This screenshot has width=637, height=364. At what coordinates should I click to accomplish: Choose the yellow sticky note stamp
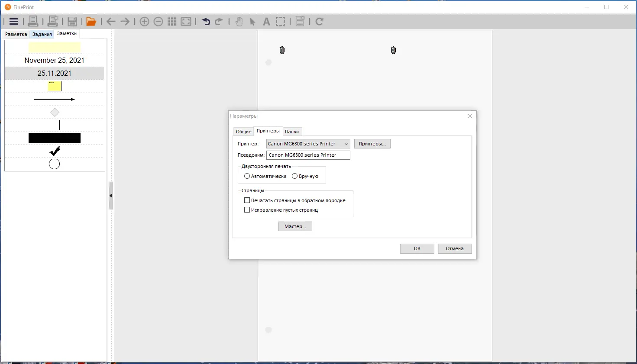(x=55, y=86)
